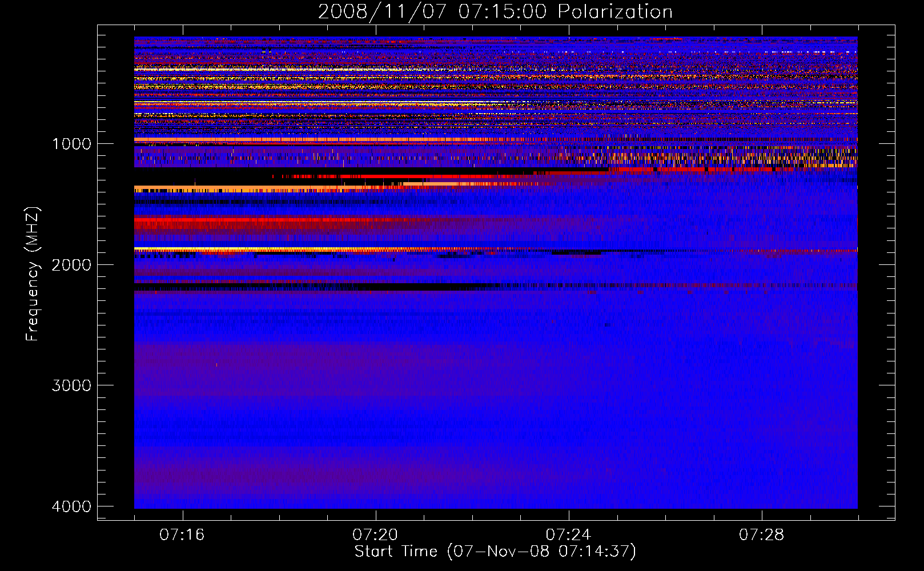Click the '3000' frequency tick label
The height and width of the screenshot is (571, 924).
point(71,385)
